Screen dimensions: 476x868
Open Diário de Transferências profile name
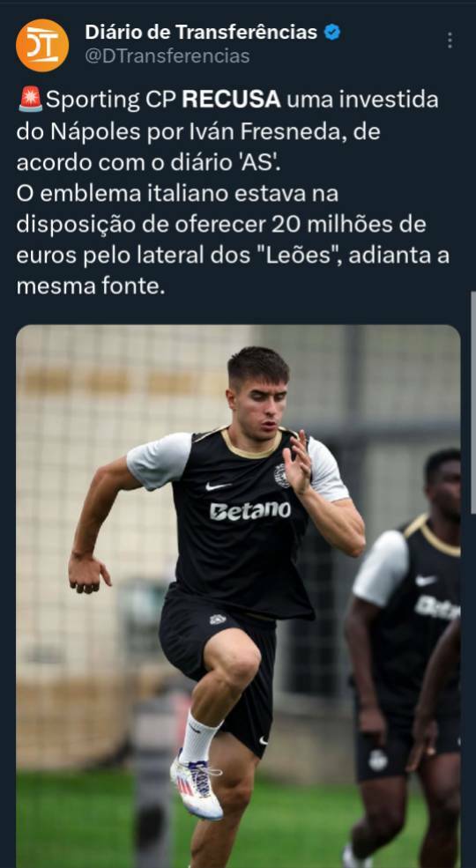[201, 33]
